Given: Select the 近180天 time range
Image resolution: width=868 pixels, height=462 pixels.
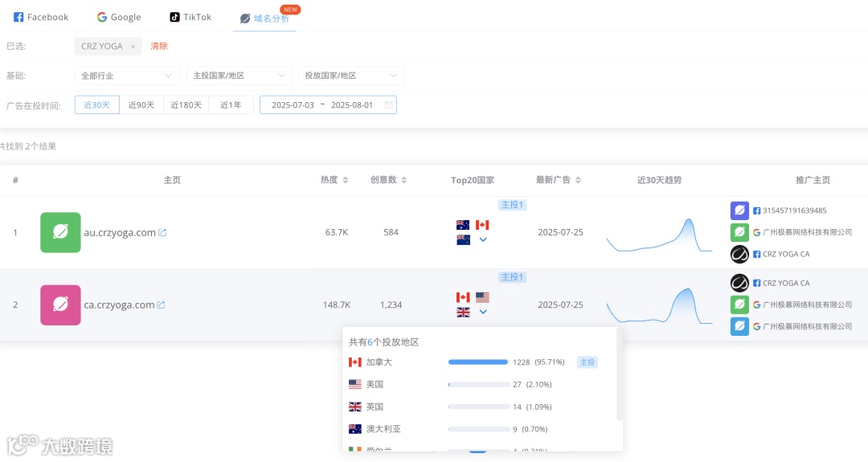Looking at the screenshot, I should click(186, 104).
